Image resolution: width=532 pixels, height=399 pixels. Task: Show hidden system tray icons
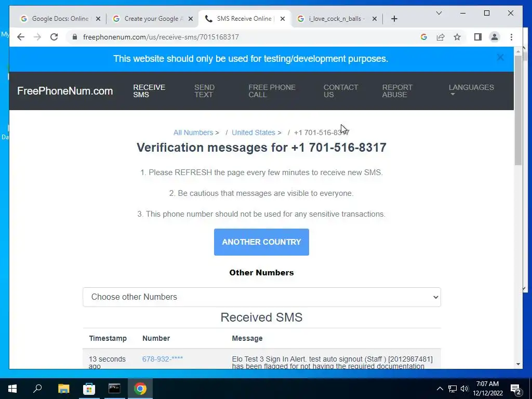point(440,389)
